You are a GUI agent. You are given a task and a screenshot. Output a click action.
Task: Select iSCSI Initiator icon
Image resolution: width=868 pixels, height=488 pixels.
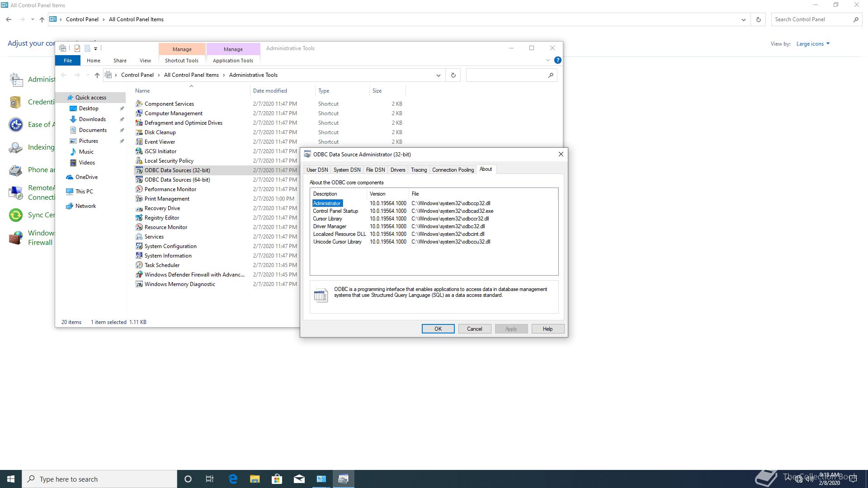pos(139,151)
